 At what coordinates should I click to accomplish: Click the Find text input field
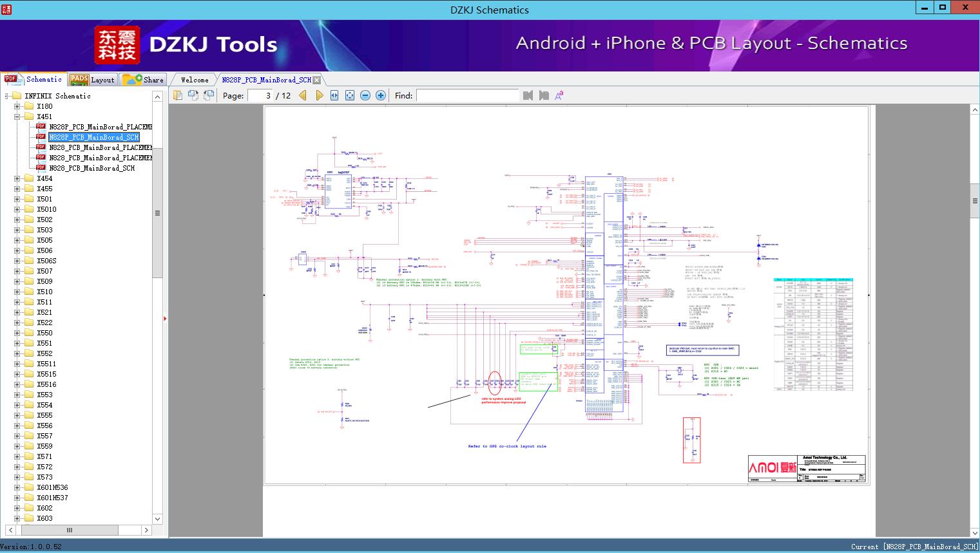point(467,95)
